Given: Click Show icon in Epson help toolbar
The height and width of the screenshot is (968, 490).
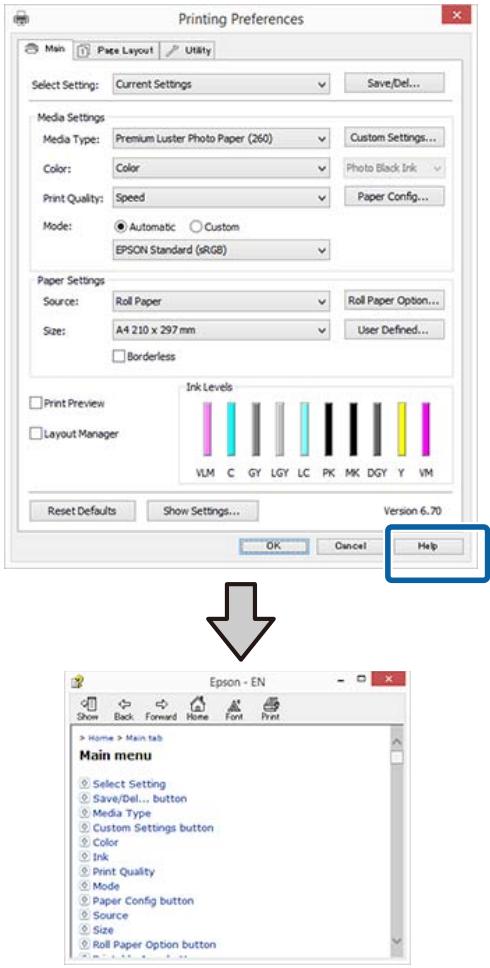Looking at the screenshot, I should coord(87,707).
